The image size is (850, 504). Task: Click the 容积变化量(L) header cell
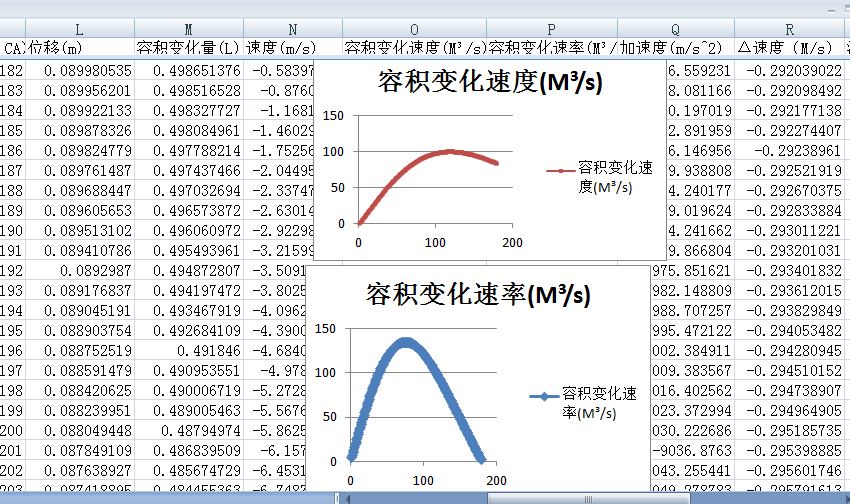tap(189, 48)
